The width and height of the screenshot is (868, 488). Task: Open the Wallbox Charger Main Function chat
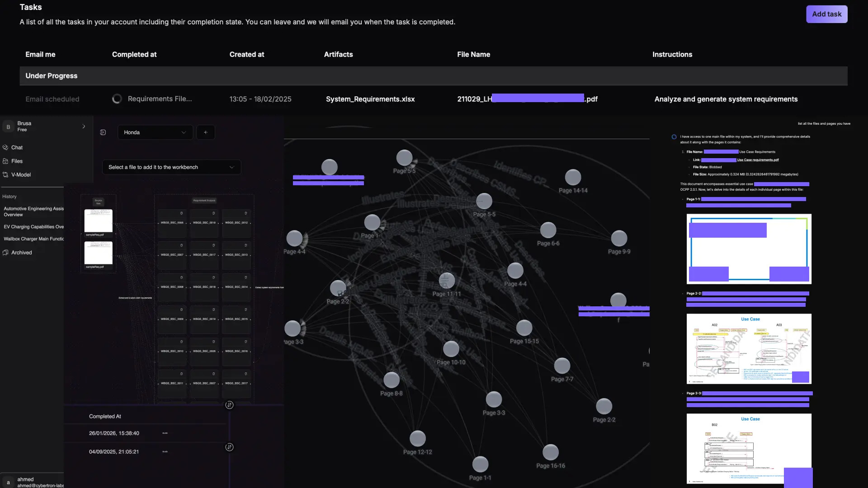(33, 239)
